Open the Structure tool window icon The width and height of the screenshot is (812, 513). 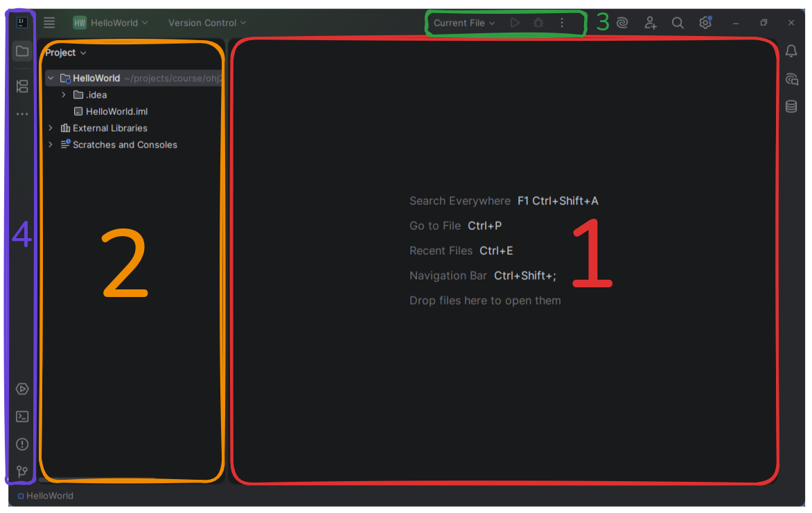coord(22,87)
